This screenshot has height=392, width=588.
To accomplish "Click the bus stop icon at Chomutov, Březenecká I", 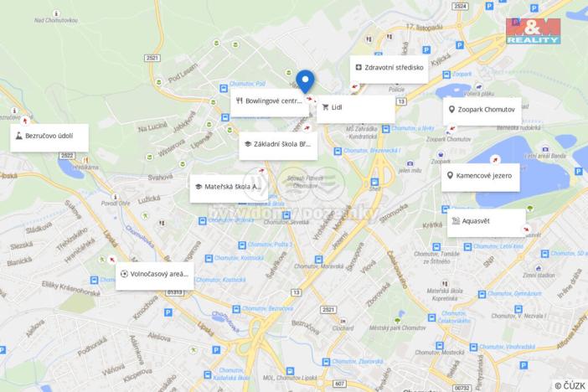I will 338,151.
